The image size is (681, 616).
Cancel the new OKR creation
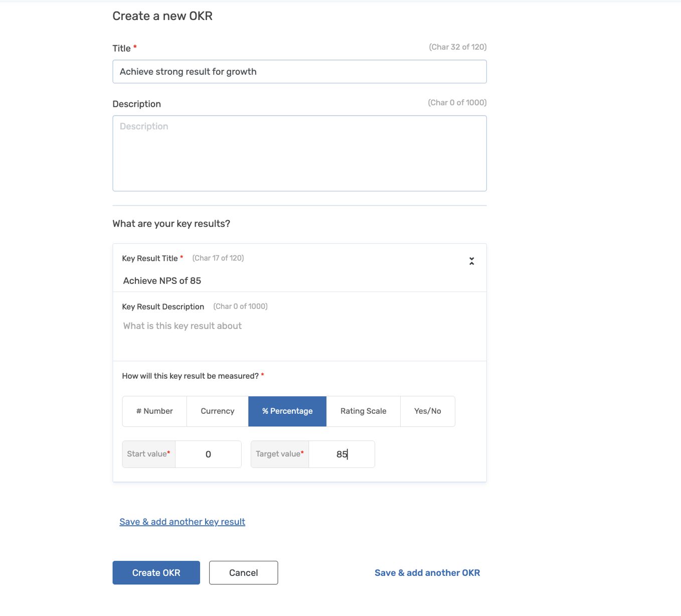click(x=243, y=572)
